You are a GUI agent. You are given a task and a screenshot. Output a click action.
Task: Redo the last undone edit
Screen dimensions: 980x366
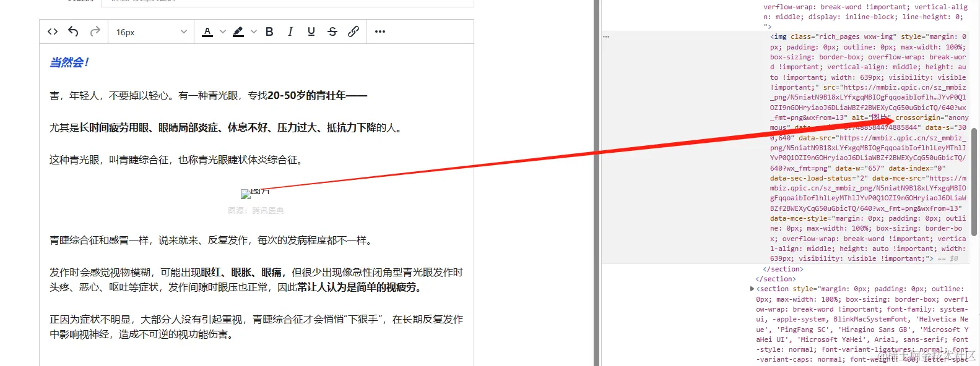[95, 32]
